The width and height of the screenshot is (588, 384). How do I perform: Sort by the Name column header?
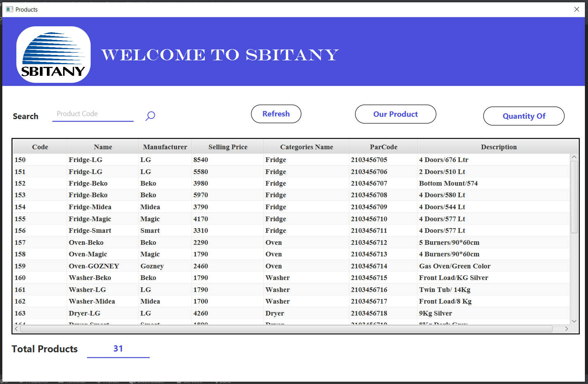tap(103, 147)
